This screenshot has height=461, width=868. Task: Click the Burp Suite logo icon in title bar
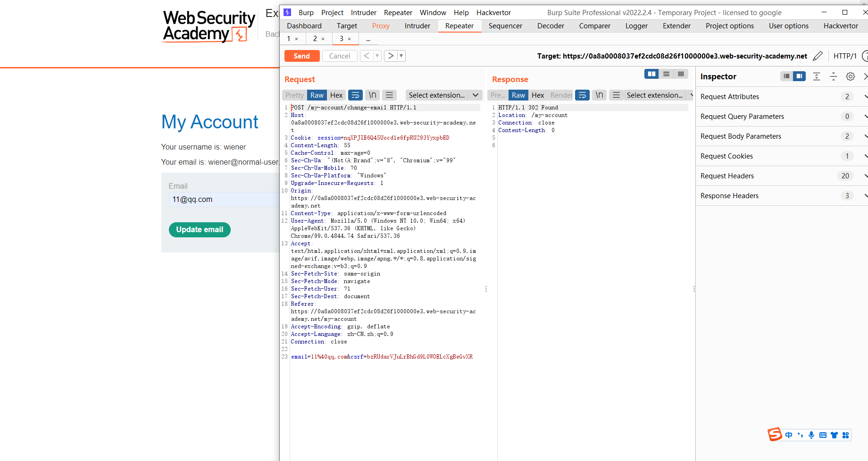coord(287,12)
